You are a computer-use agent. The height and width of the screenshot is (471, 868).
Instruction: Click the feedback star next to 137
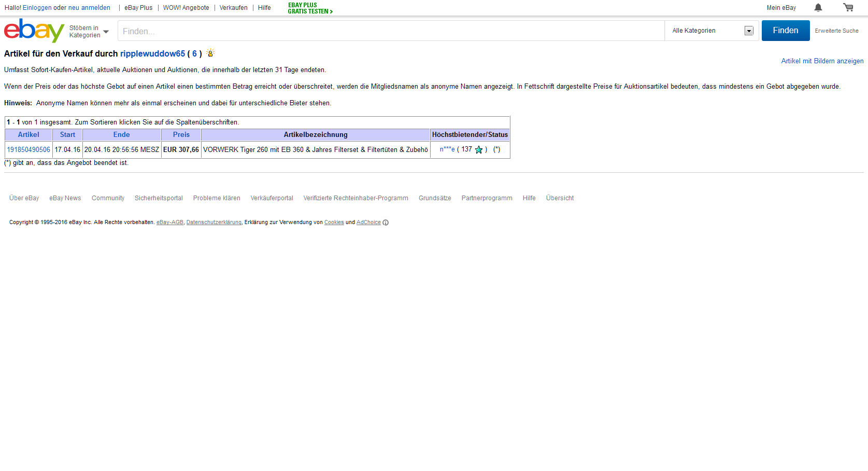coord(479,149)
